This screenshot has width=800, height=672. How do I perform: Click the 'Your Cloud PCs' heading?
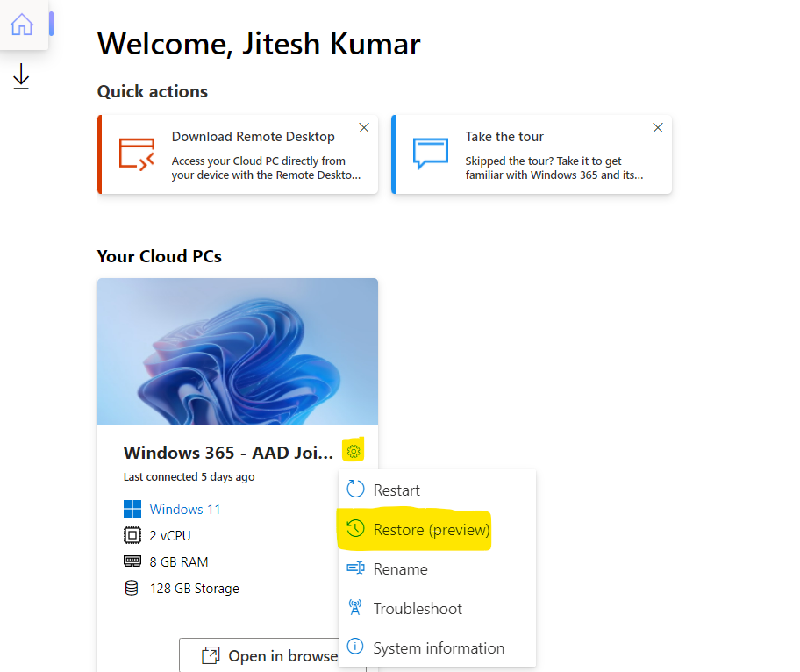pyautogui.click(x=159, y=256)
